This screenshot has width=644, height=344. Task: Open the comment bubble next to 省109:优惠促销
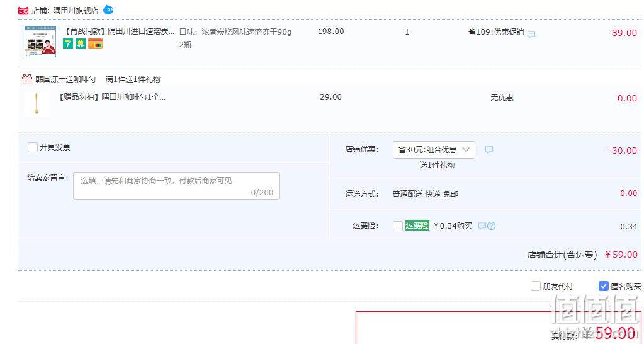531,34
